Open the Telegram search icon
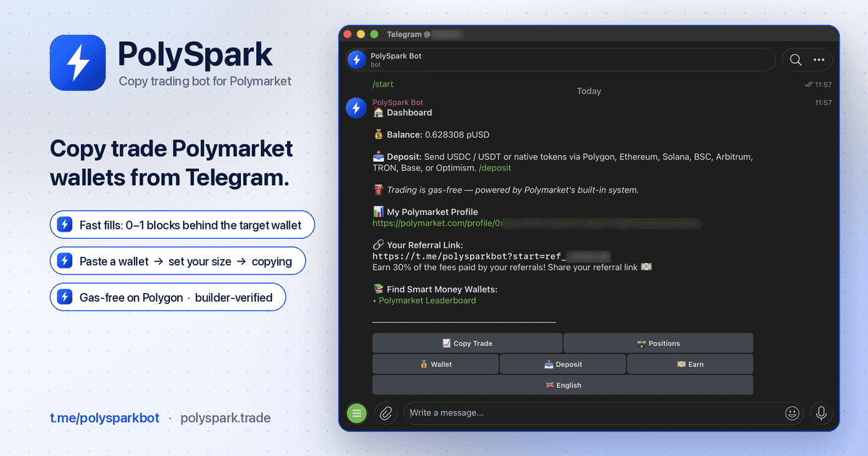This screenshot has width=868, height=456. coord(796,60)
